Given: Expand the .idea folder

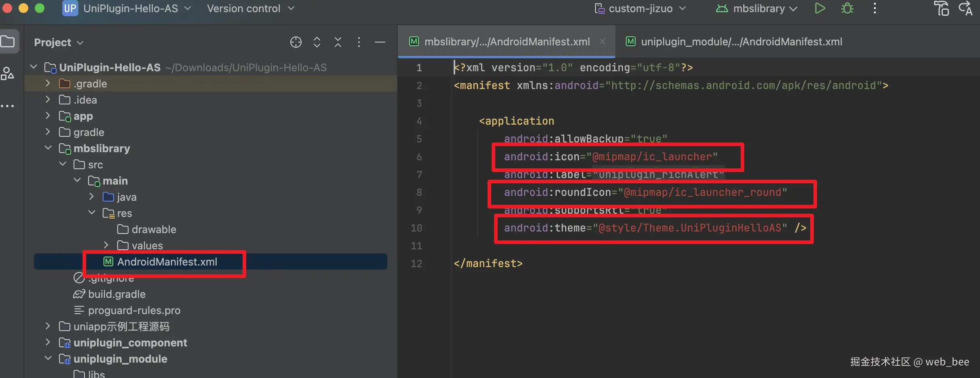Looking at the screenshot, I should tap(48, 100).
